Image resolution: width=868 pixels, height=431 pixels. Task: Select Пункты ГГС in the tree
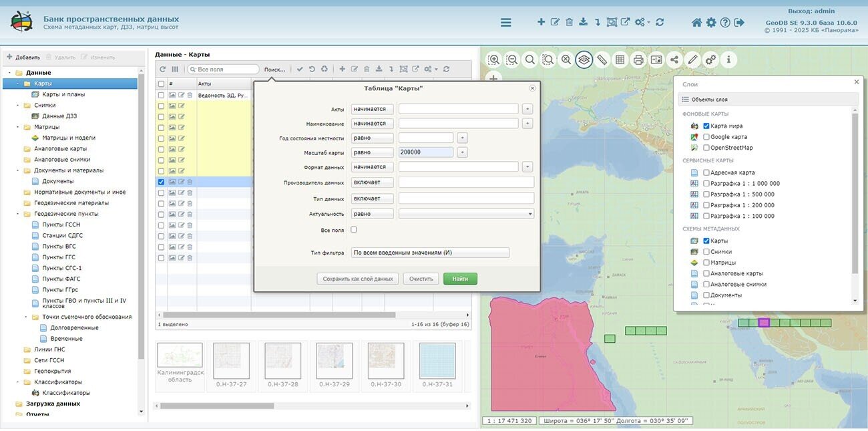[59, 257]
